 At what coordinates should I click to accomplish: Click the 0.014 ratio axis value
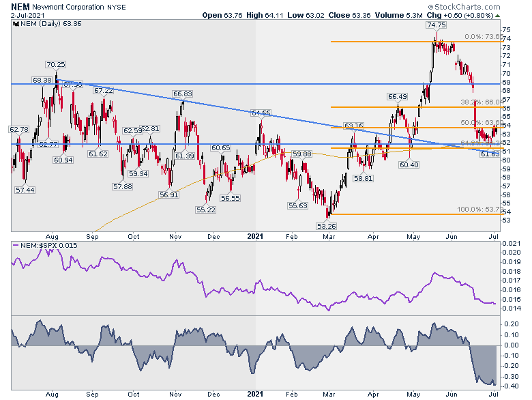click(512, 309)
